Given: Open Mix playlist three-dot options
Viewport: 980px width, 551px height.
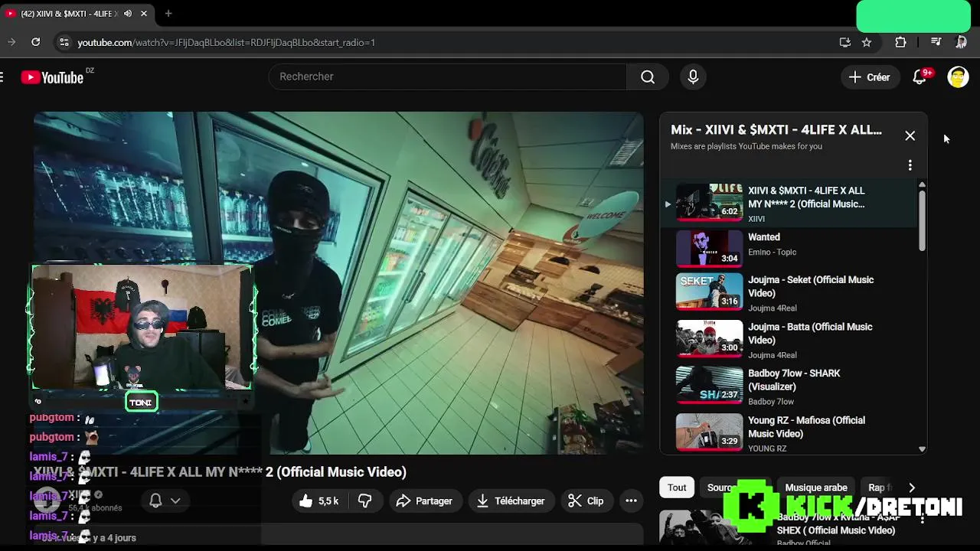Looking at the screenshot, I should [x=910, y=165].
